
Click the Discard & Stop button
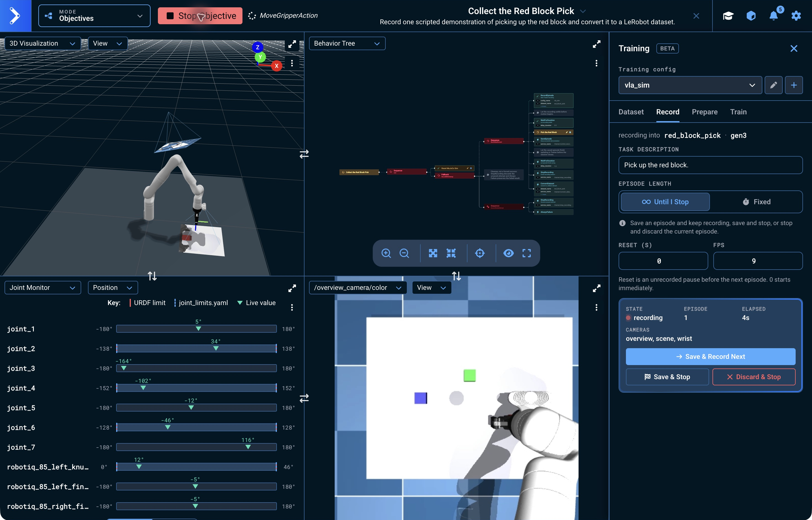[754, 377]
